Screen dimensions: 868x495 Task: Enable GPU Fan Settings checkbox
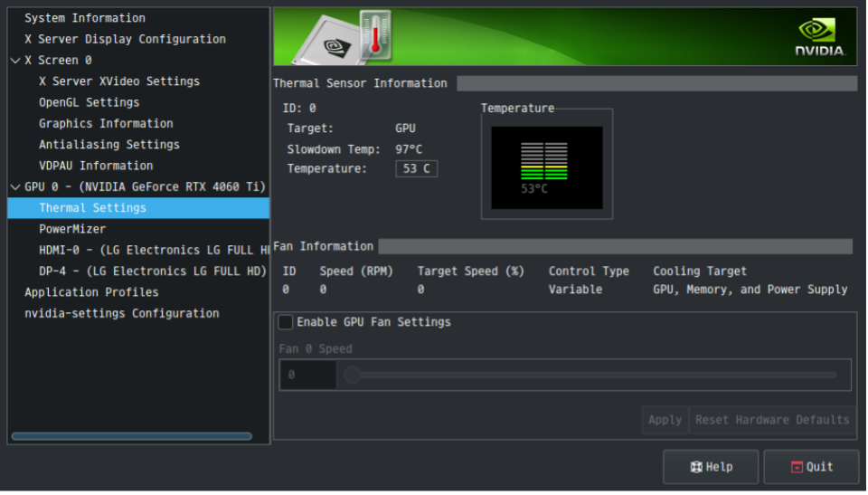click(286, 322)
